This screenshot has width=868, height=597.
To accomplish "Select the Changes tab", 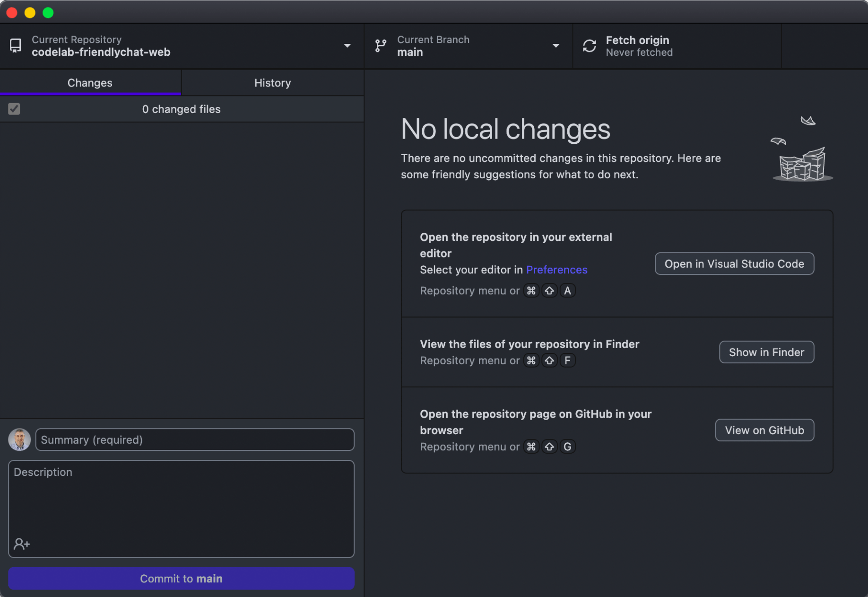I will click(90, 83).
